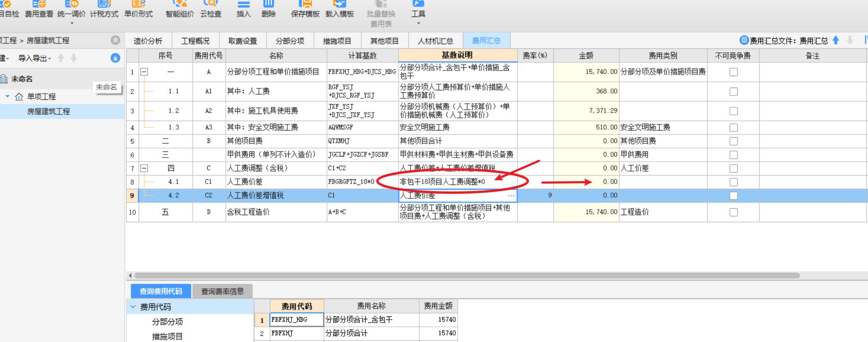The image size is (868, 342).
Task: Select the 费用汇总 tab
Action: 486,41
